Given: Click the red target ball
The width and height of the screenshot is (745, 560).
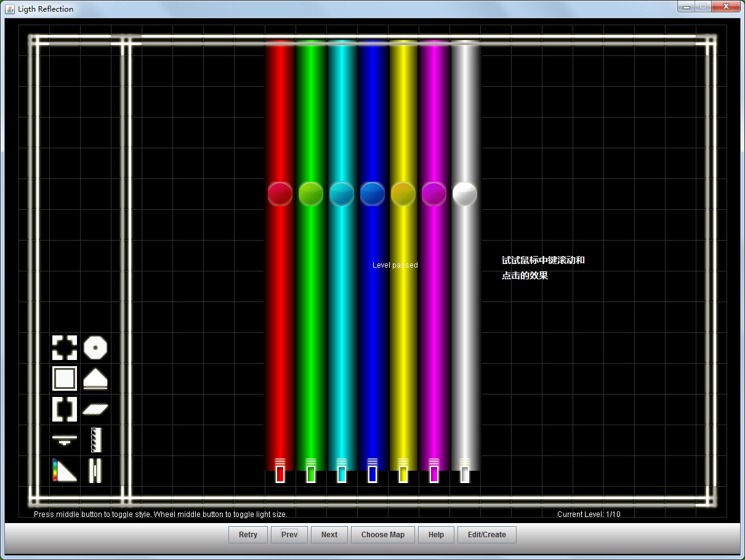Looking at the screenshot, I should pos(280,194).
